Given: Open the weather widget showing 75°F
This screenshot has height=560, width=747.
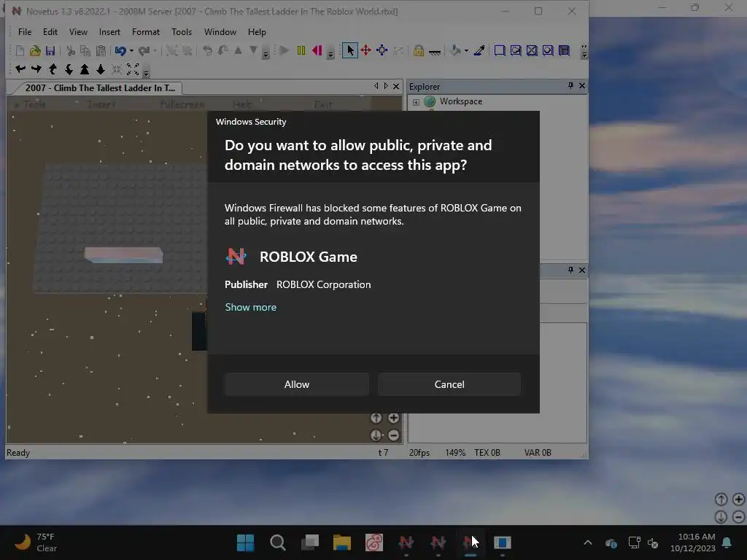Looking at the screenshot, I should coord(36,542).
